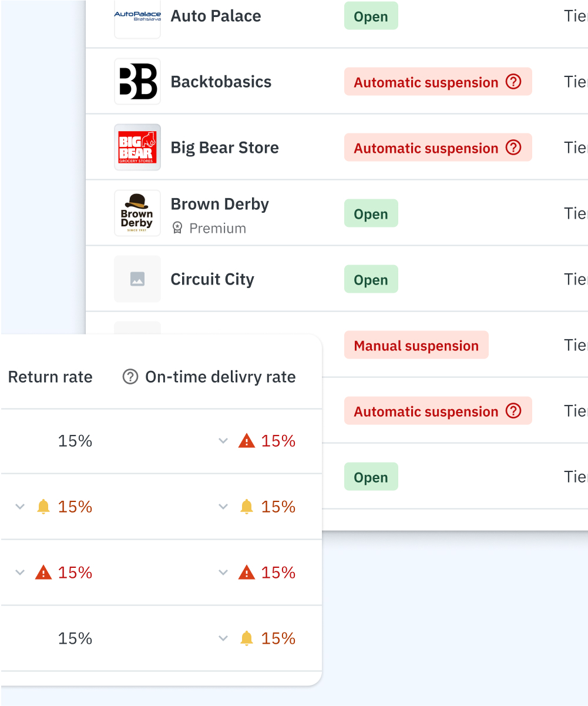Expand chevron in last On-time delivery row
Viewport: 588px width, 706px height.
(223, 638)
